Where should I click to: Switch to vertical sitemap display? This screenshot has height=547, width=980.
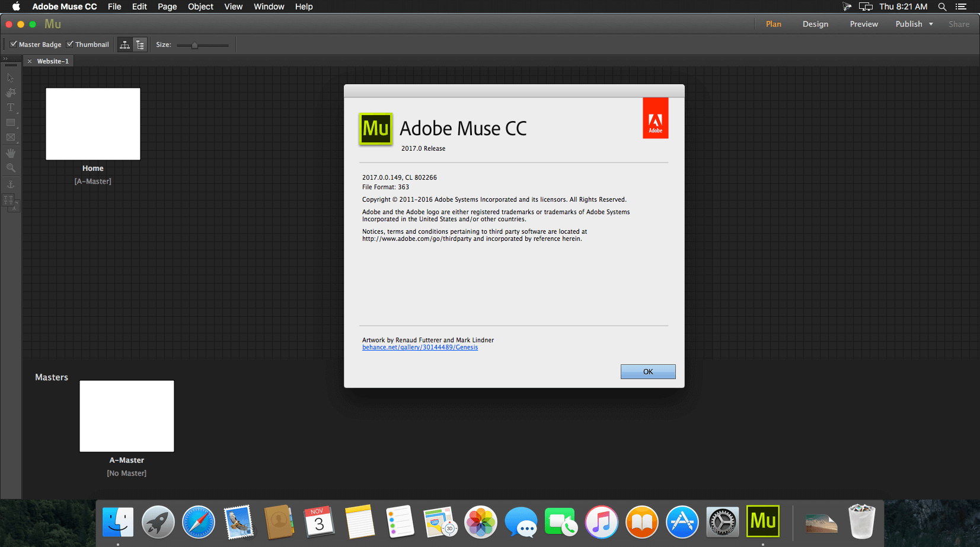[x=140, y=45]
